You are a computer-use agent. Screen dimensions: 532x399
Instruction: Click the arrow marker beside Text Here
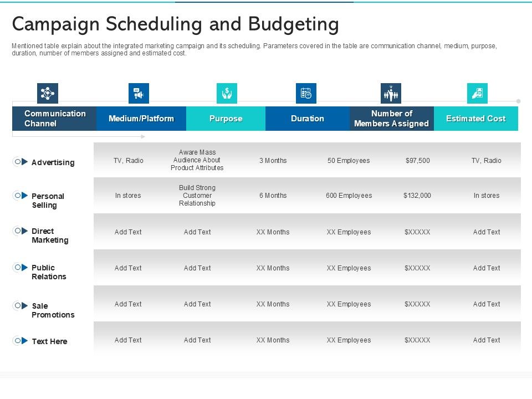[25, 341]
